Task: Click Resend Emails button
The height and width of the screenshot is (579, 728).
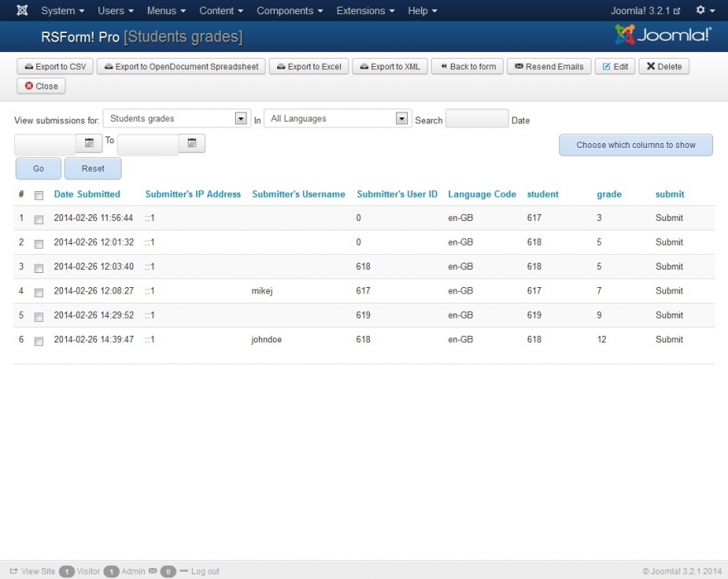Action: [x=549, y=66]
